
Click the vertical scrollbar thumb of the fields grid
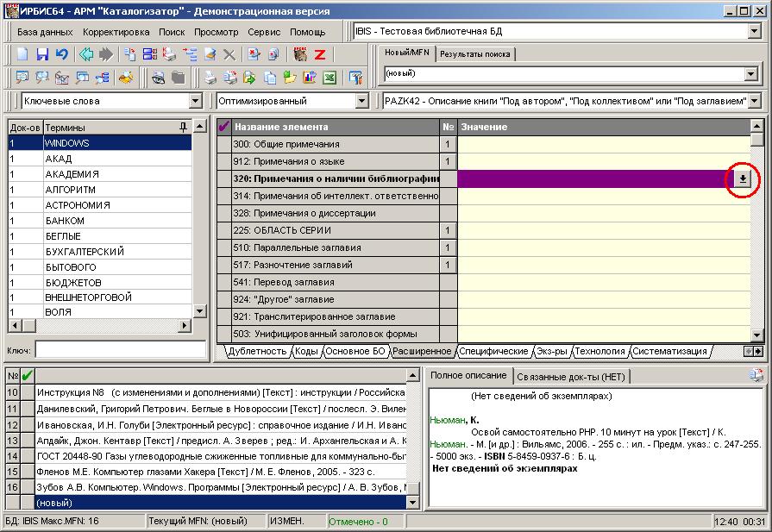757,140
